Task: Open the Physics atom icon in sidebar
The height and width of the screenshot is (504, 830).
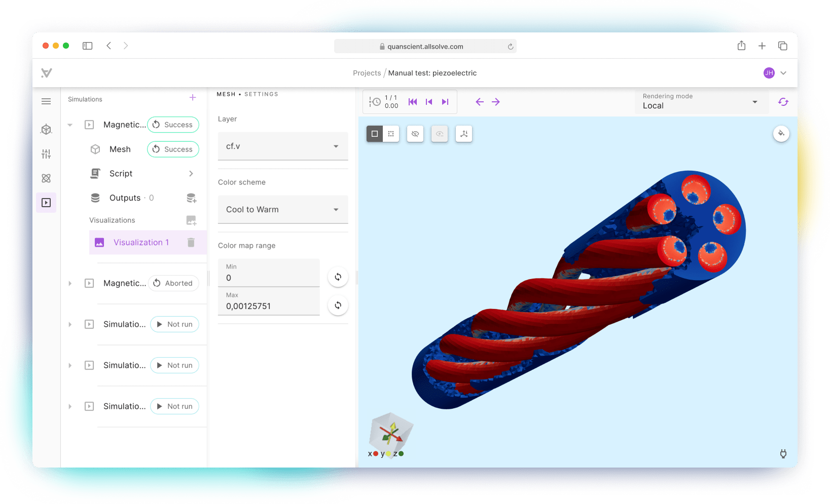Action: click(46, 178)
